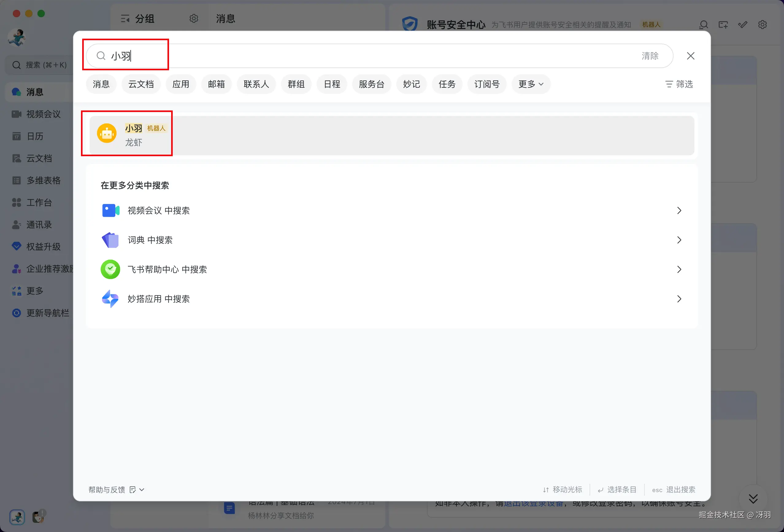Viewport: 784px width, 532px height.
Task: Select the 联系人 filter tab
Action: (256, 84)
